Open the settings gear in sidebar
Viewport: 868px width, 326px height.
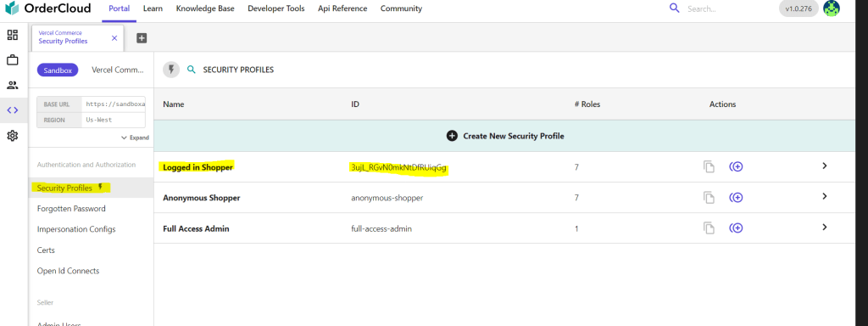[x=12, y=135]
